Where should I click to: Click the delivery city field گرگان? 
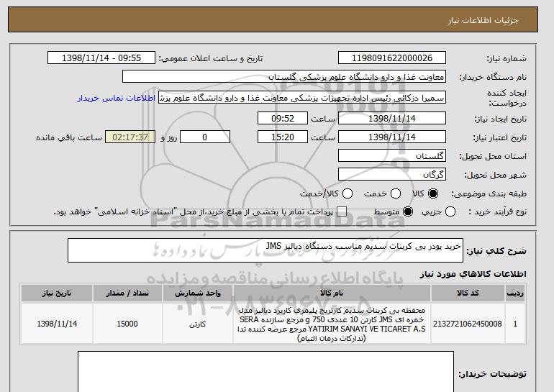(392, 175)
